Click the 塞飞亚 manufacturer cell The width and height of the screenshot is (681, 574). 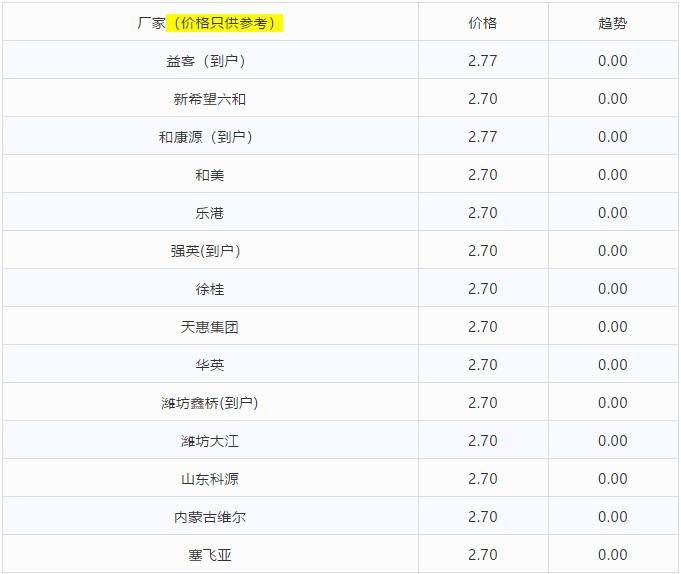210,555
